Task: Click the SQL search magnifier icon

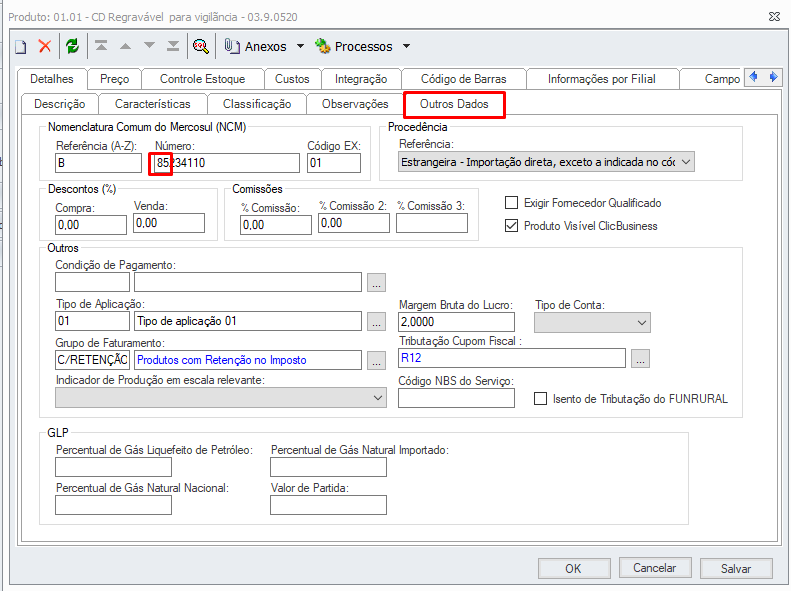Action: point(201,46)
